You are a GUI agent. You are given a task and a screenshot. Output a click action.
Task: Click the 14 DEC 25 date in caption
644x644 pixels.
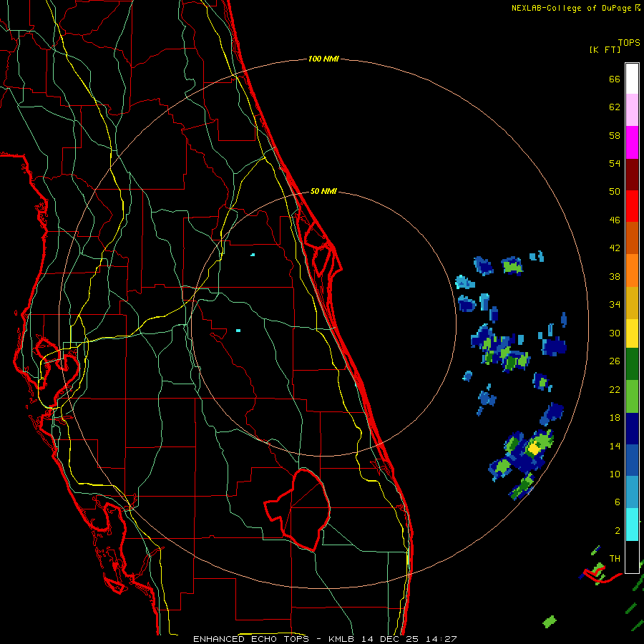point(390,639)
